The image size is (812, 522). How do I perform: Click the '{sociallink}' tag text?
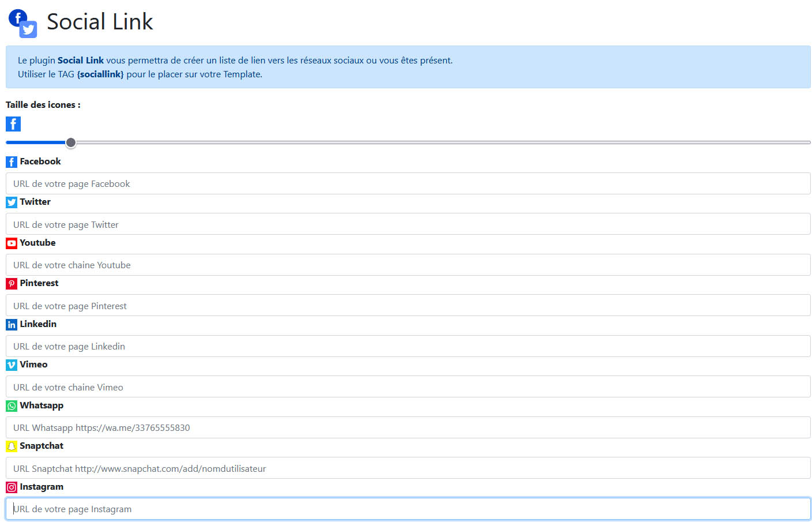(100, 74)
